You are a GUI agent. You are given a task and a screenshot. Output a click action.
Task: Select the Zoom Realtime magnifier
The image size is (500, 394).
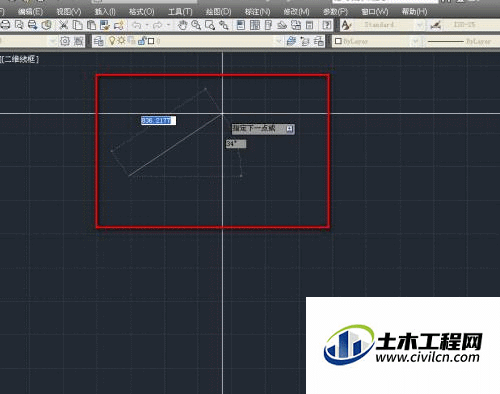click(196, 25)
